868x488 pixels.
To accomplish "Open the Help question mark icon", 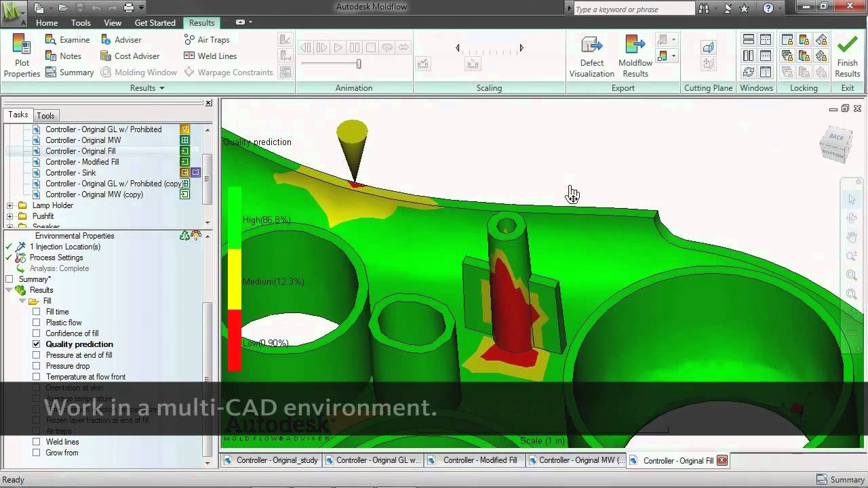I will click(768, 8).
